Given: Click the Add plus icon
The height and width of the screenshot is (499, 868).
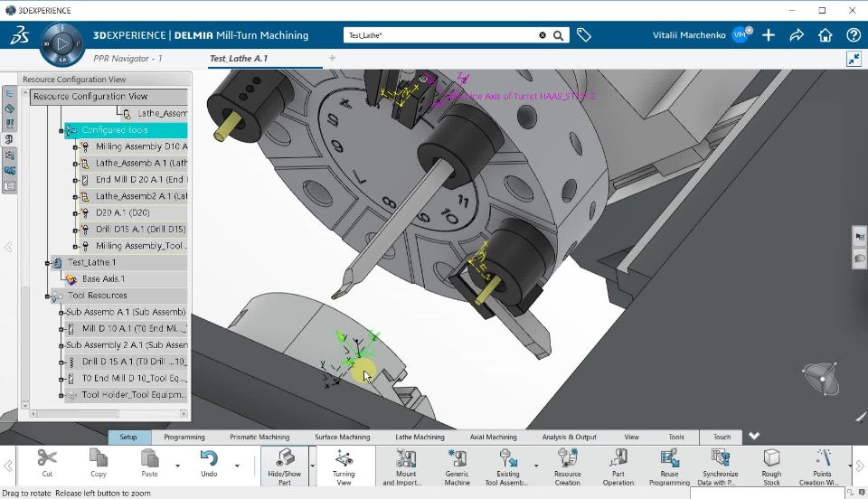Looking at the screenshot, I should tap(769, 35).
